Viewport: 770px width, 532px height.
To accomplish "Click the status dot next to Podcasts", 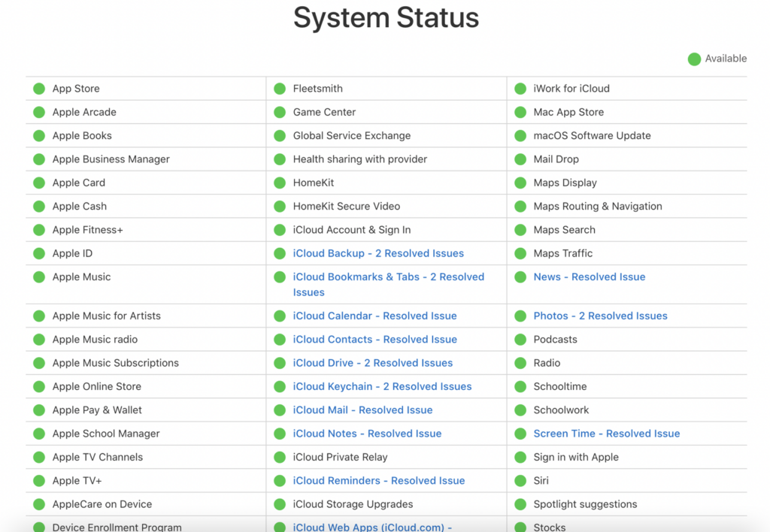I will pyautogui.click(x=520, y=340).
